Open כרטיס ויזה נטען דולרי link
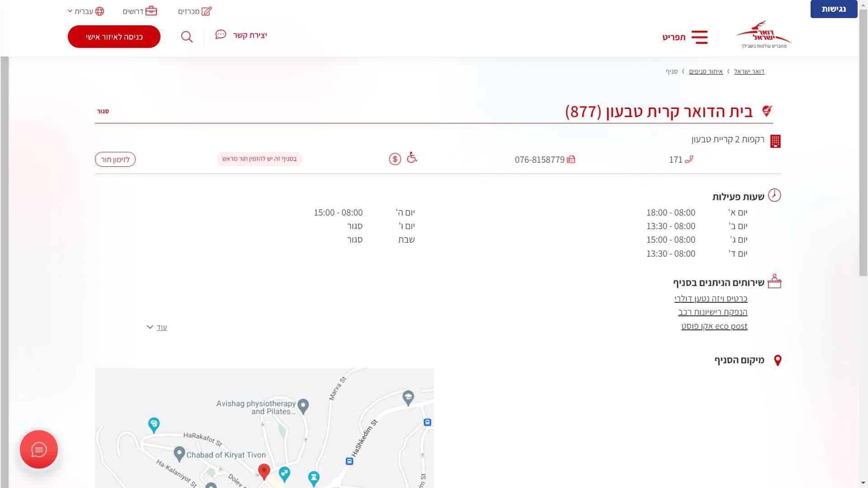This screenshot has height=488, width=868. (711, 299)
